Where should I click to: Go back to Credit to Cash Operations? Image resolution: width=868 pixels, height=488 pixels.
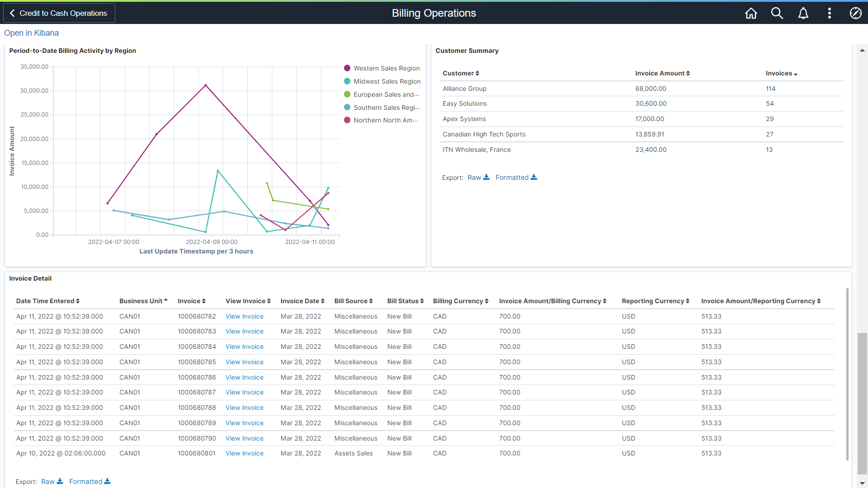59,13
